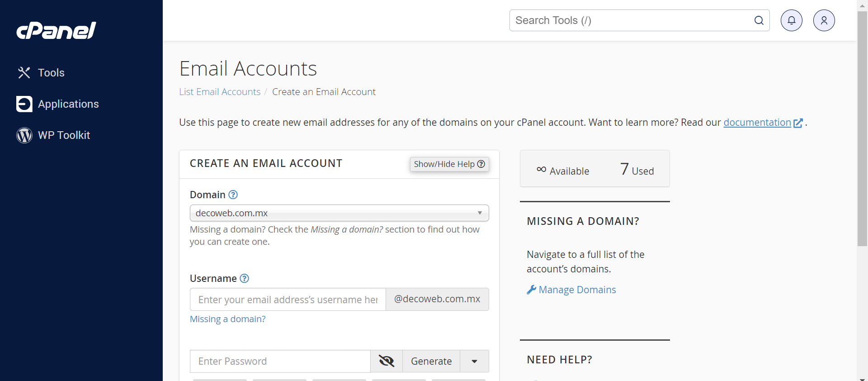Focus the Username input field
The height and width of the screenshot is (381, 868).
click(288, 300)
